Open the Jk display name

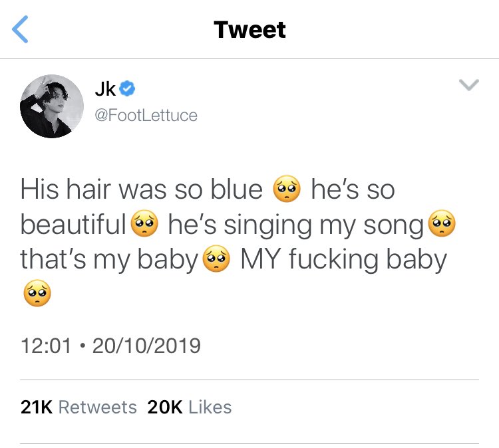coord(105,88)
